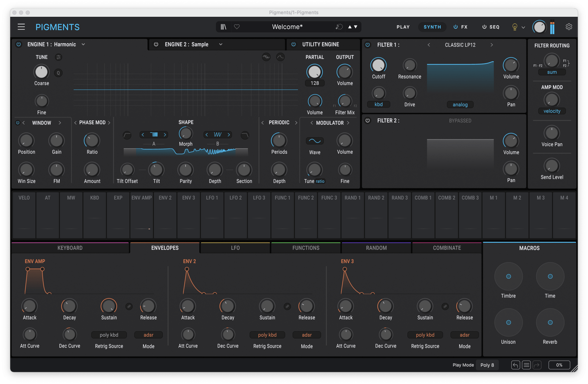
Task: Open the Engine 1 tune settings icon
Action: tap(58, 57)
